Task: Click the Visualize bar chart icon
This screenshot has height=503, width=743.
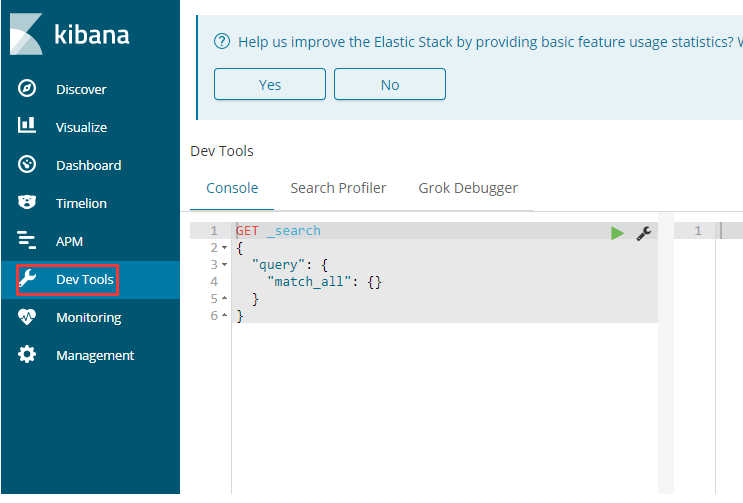Action: [28, 127]
